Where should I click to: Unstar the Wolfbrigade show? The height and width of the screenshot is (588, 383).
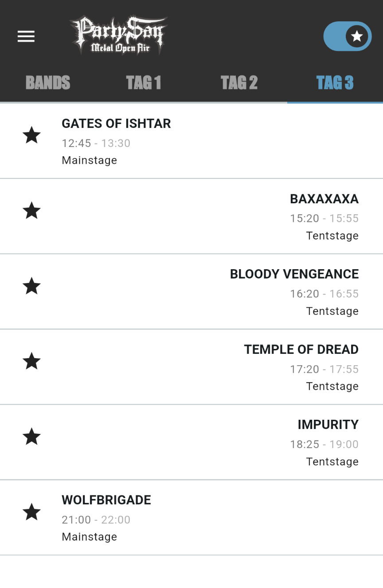pos(31,511)
